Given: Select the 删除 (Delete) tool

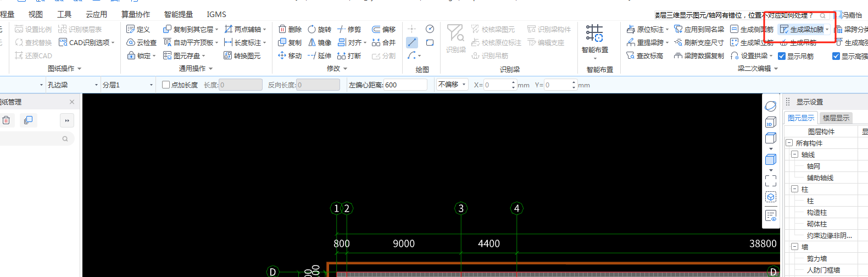Looking at the screenshot, I should [290, 29].
